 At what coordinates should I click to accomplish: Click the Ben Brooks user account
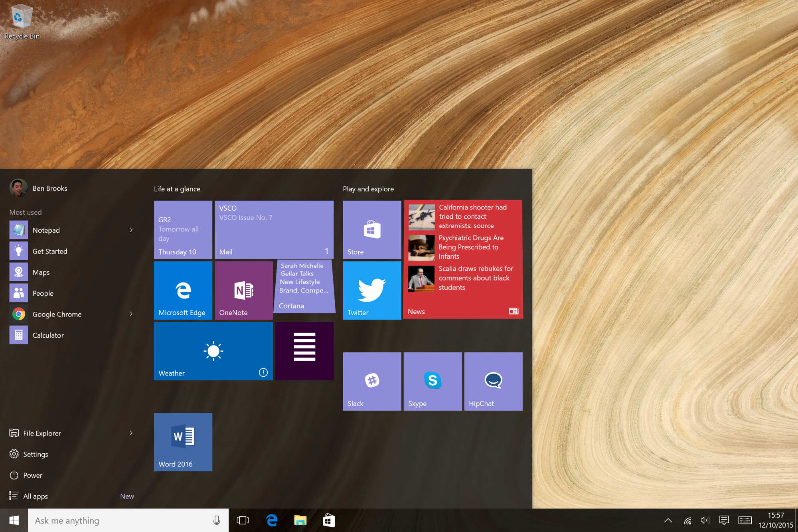39,188
